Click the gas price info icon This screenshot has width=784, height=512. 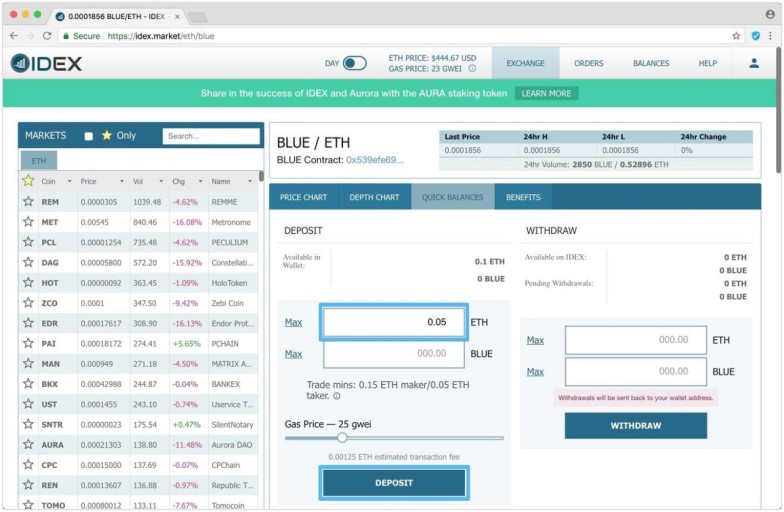[x=472, y=68]
